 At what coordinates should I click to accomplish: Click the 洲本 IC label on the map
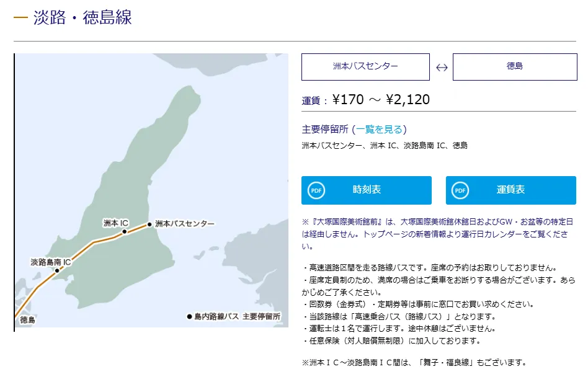coord(115,222)
